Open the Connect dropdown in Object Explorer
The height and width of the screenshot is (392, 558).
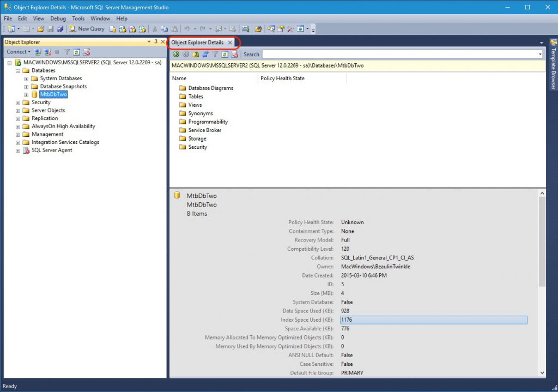click(x=18, y=52)
